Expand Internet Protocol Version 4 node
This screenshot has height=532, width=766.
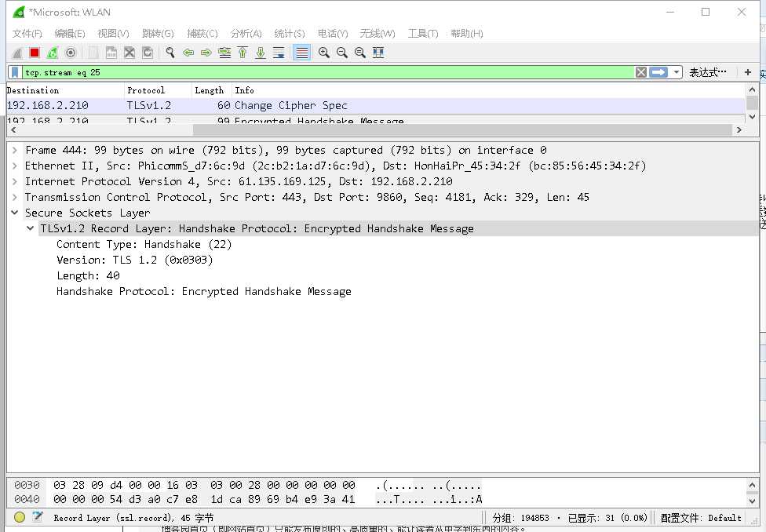point(15,181)
